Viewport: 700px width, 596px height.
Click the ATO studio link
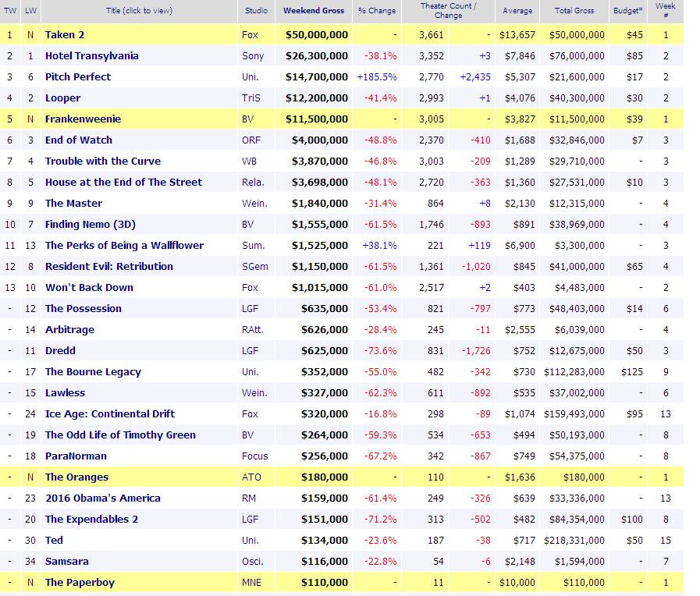click(x=251, y=477)
